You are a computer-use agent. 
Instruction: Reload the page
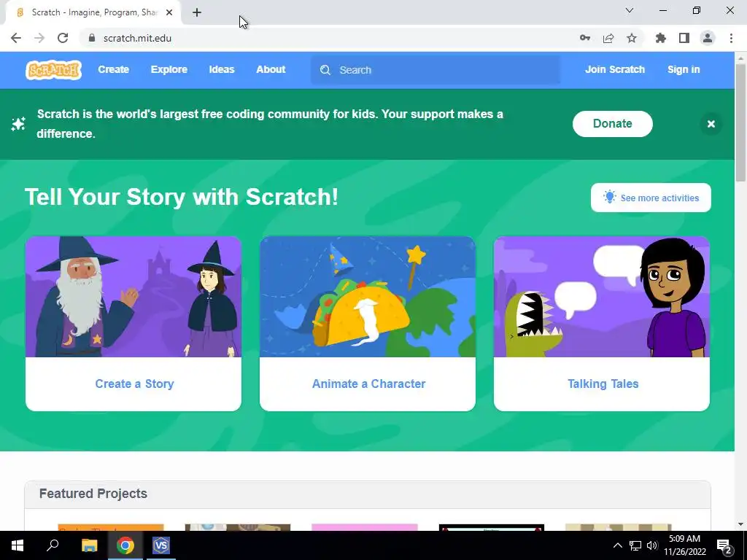[x=63, y=38]
